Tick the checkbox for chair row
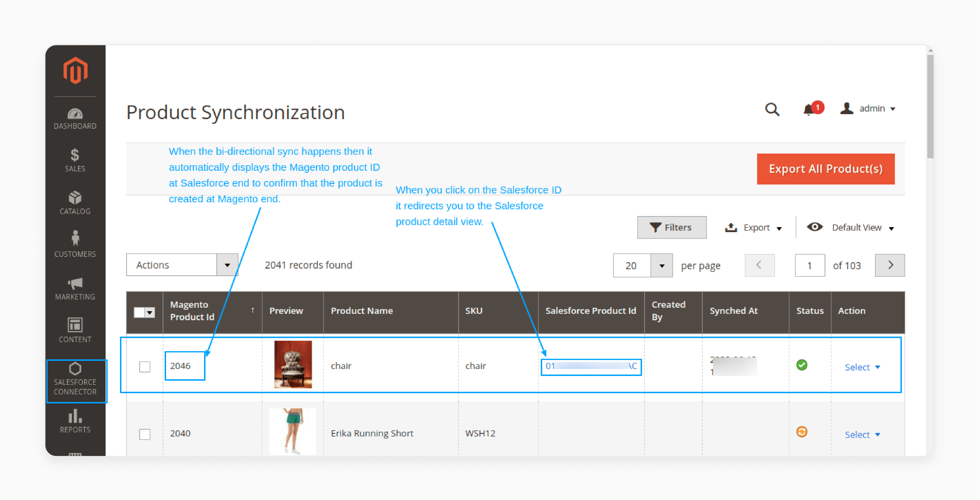 145,367
